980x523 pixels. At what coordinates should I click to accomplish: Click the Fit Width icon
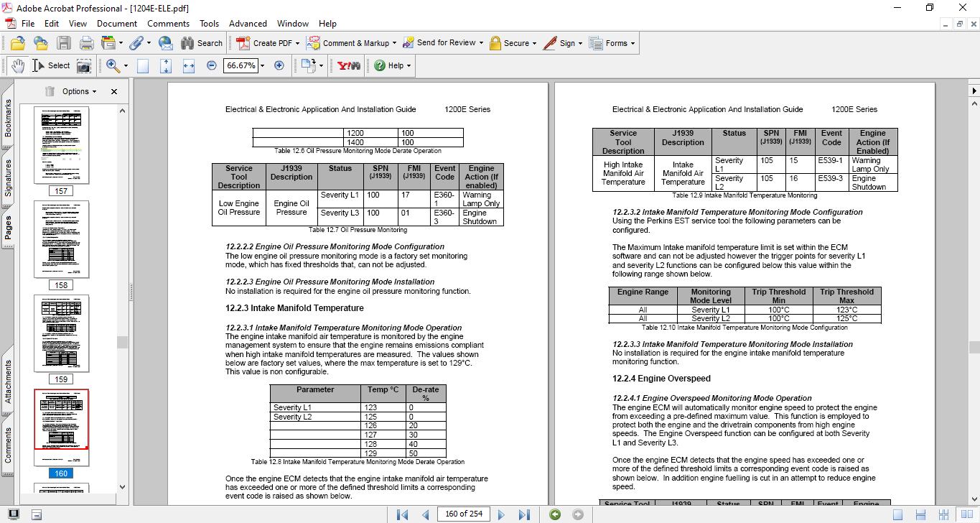[189, 65]
